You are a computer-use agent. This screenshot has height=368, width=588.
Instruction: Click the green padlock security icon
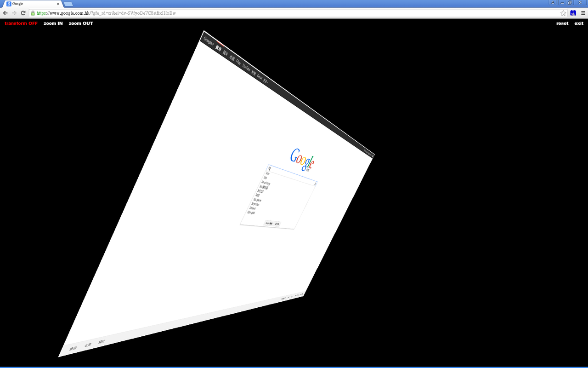point(33,13)
